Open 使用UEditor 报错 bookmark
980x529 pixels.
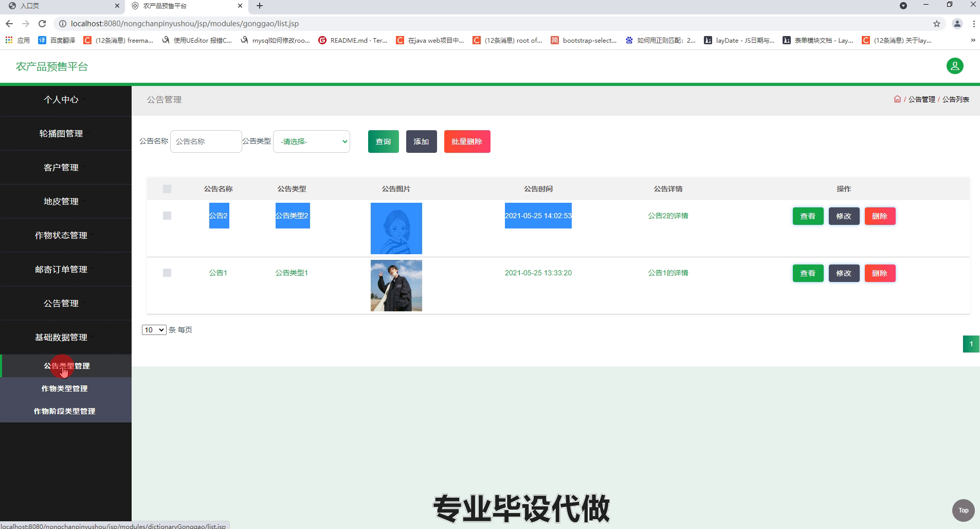point(197,40)
